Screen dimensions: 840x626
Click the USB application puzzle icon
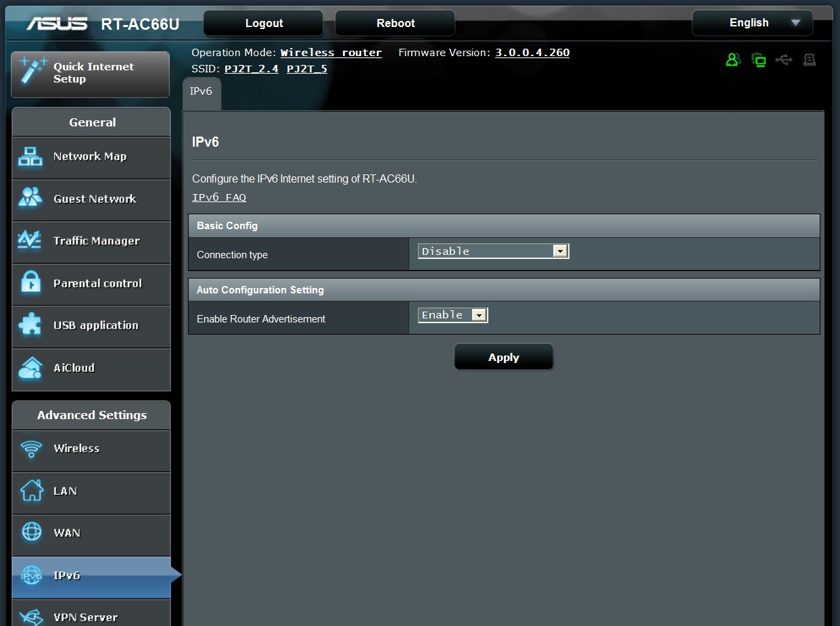coord(30,325)
